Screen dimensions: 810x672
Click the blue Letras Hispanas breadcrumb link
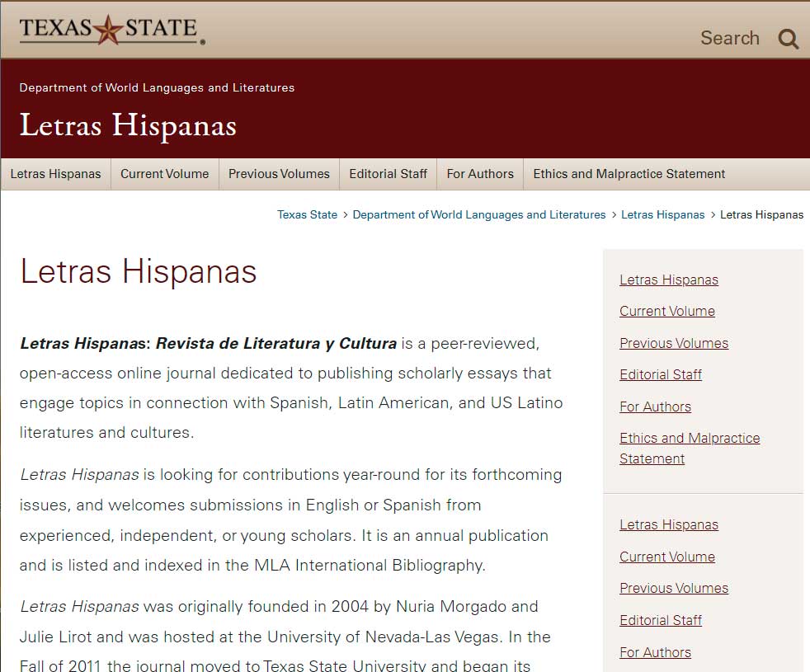(x=663, y=215)
